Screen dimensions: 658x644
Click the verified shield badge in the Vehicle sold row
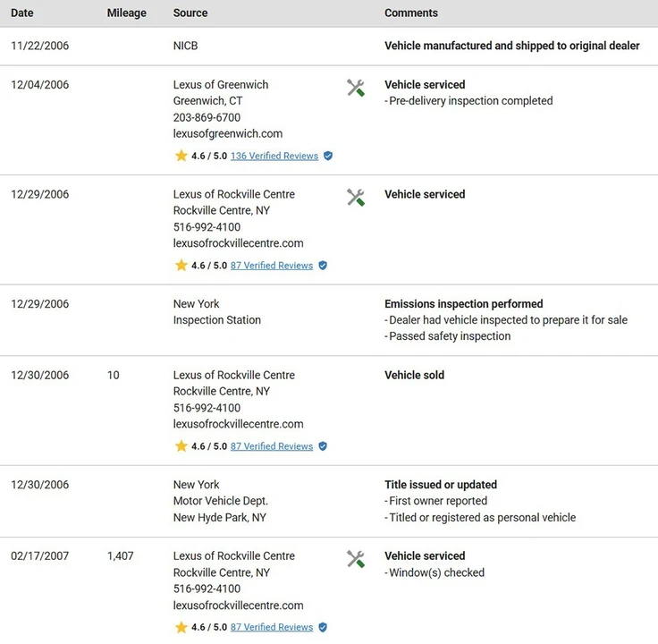323,446
